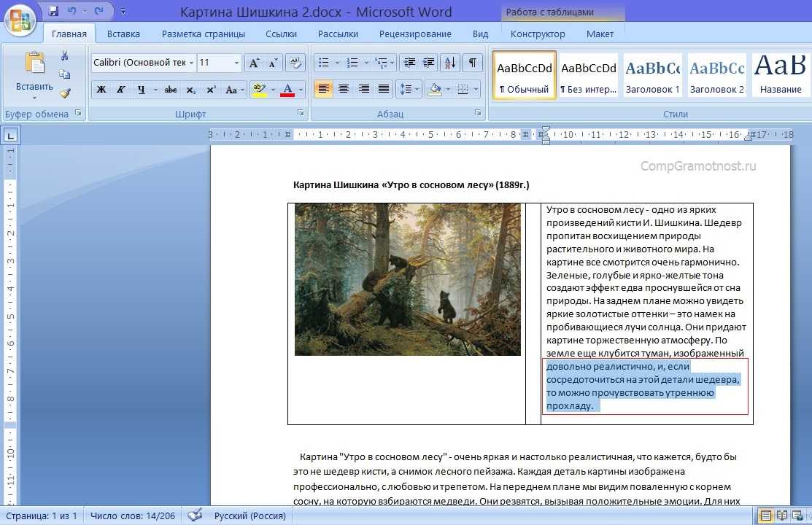The width and height of the screenshot is (812, 525).
Task: Apply the Заголовок 1 style
Action: 651,76
